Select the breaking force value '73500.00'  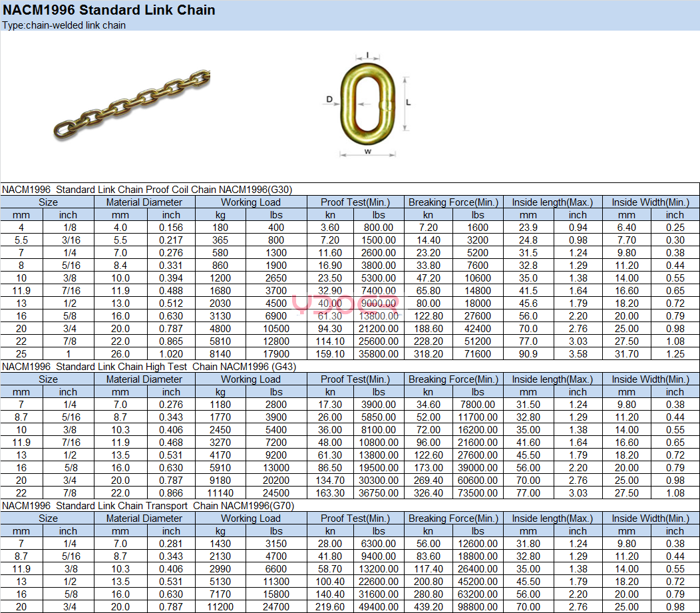pyautogui.click(x=478, y=493)
